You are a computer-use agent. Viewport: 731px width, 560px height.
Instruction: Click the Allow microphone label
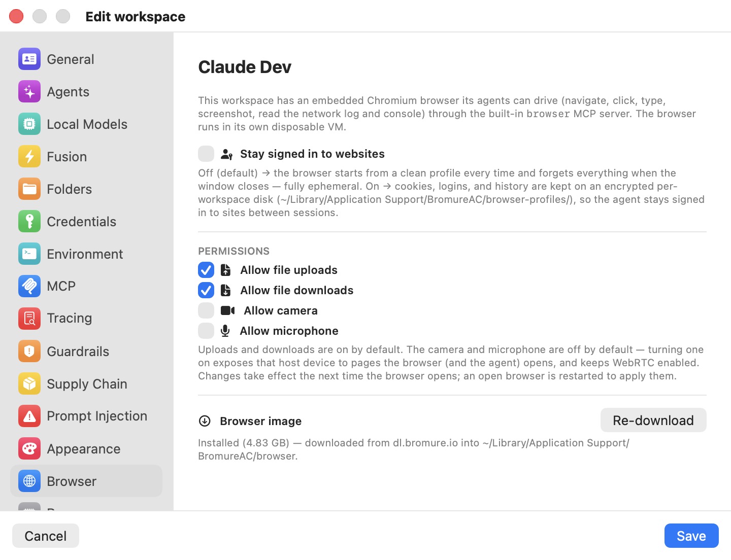[x=289, y=331]
